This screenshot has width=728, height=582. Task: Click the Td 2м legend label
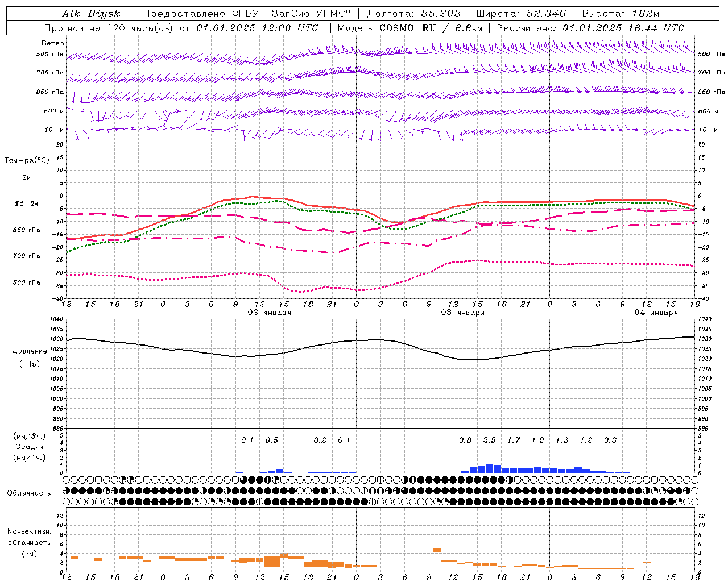[27, 203]
